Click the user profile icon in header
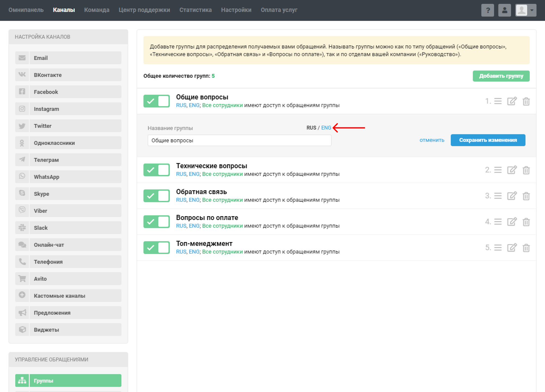 pos(504,10)
